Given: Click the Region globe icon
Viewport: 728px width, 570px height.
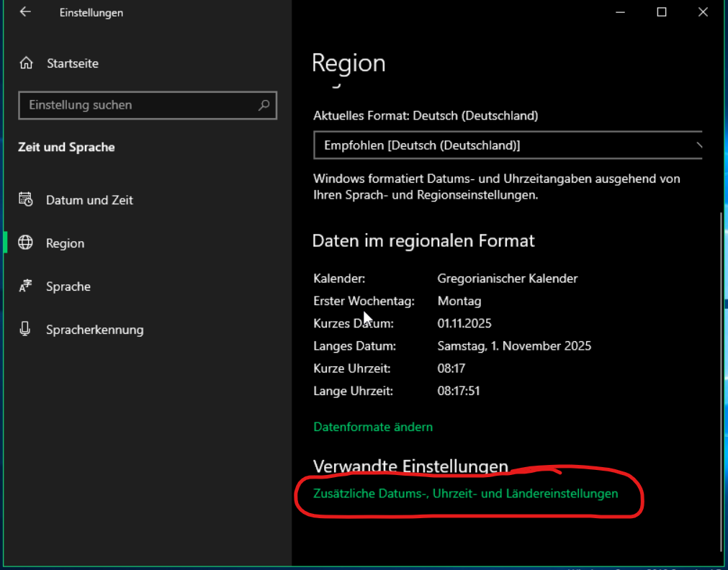Looking at the screenshot, I should pos(26,243).
